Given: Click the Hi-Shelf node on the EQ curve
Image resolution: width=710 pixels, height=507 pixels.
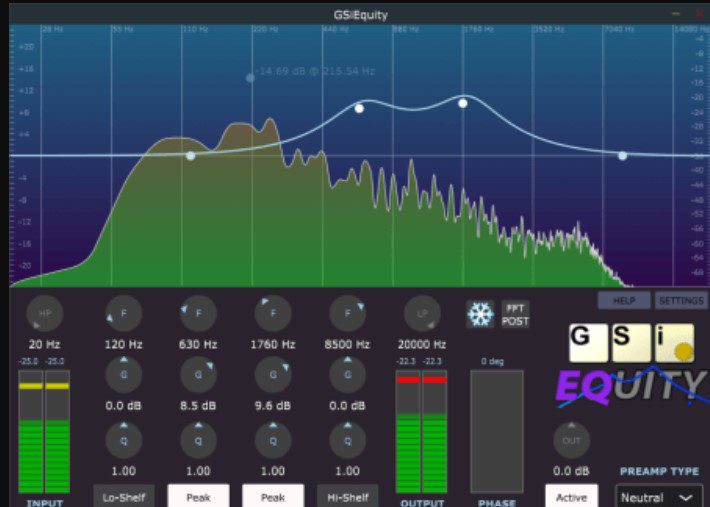Looking at the screenshot, I should tap(623, 156).
